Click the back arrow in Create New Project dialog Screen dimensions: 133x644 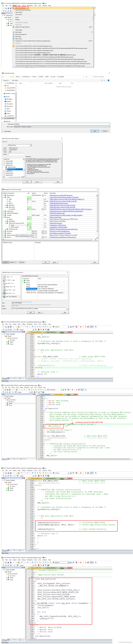coord(3,77)
